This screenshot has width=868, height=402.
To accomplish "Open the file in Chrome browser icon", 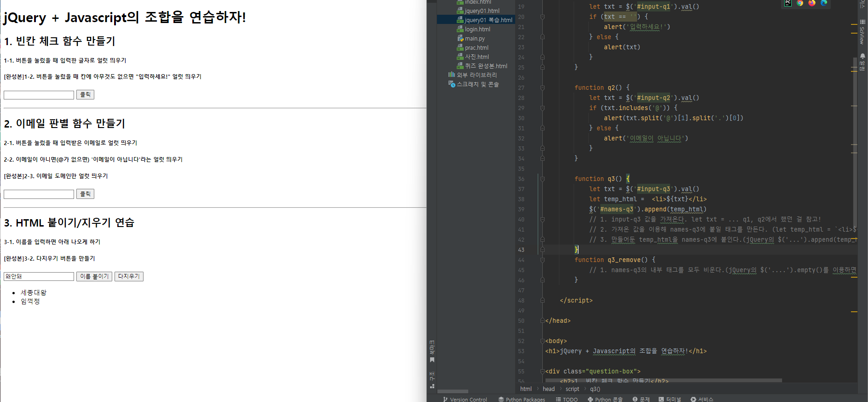I will [x=800, y=3].
